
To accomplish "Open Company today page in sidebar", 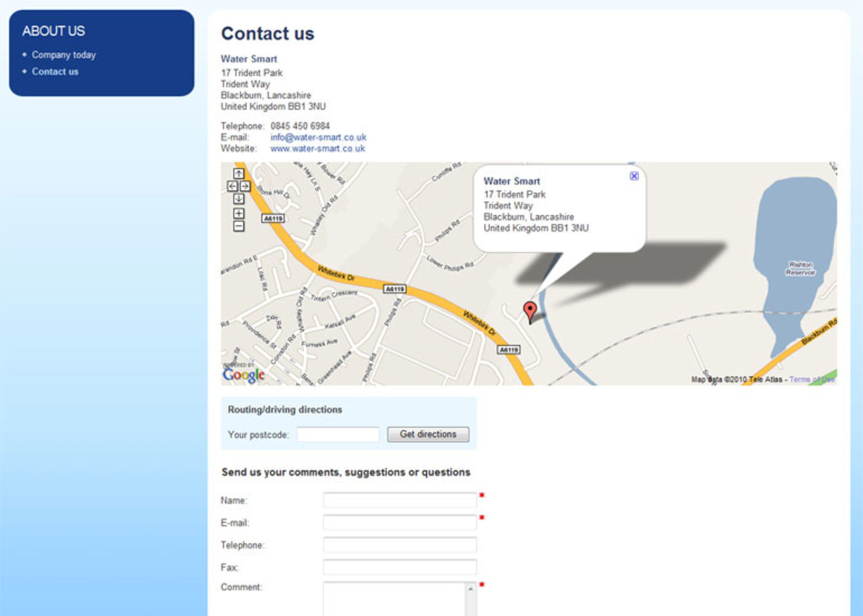I will (64, 55).
